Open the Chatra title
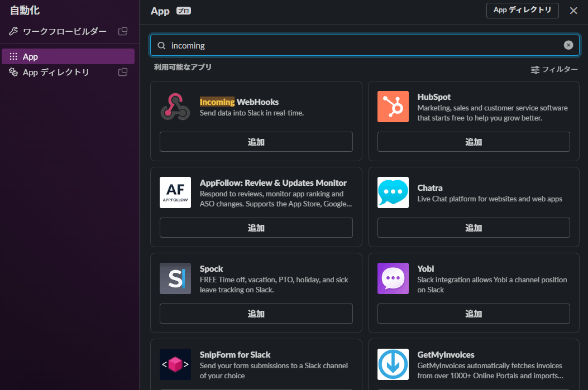Image resolution: width=588 pixels, height=390 pixels. [x=430, y=187]
